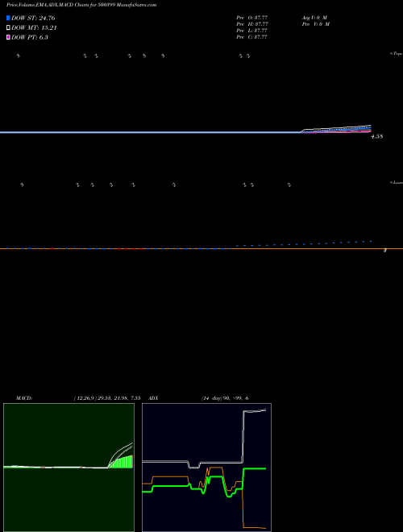This screenshot has width=403, height=532.
Task: Click the Pre H: 37.77 value
Action: point(252,24)
